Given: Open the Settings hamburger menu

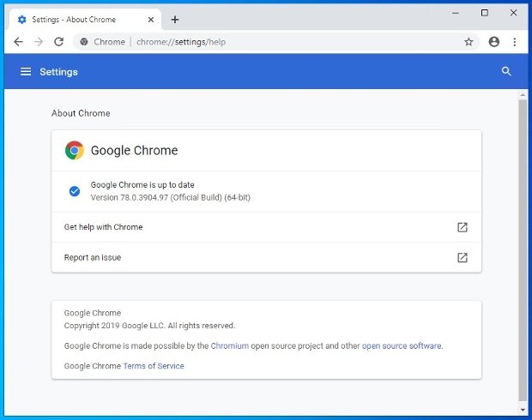Looking at the screenshot, I should click(x=26, y=71).
